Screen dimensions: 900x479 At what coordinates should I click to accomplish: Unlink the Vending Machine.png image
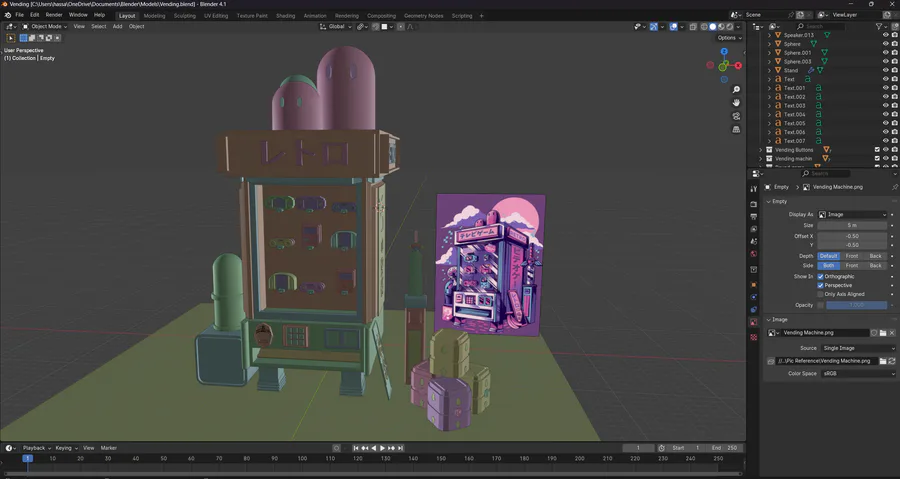pyautogui.click(x=892, y=333)
